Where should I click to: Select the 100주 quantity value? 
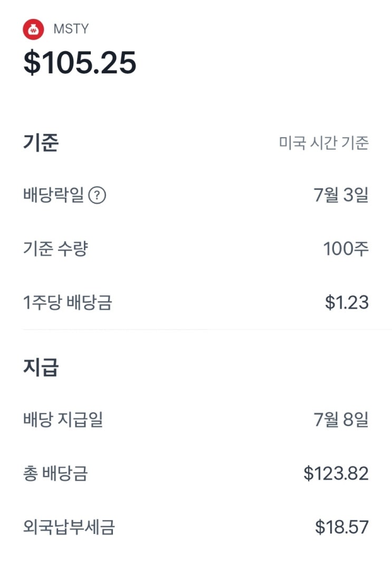(x=346, y=249)
